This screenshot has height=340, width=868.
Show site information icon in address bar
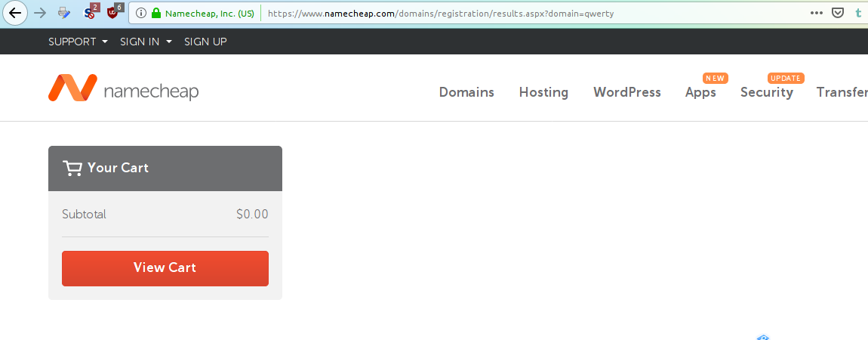(x=140, y=14)
